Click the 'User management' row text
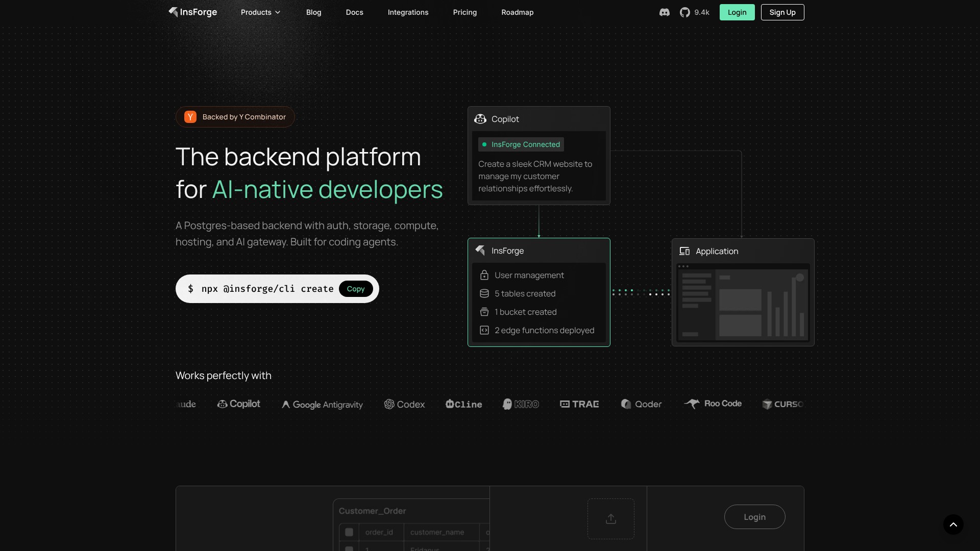 click(x=529, y=275)
